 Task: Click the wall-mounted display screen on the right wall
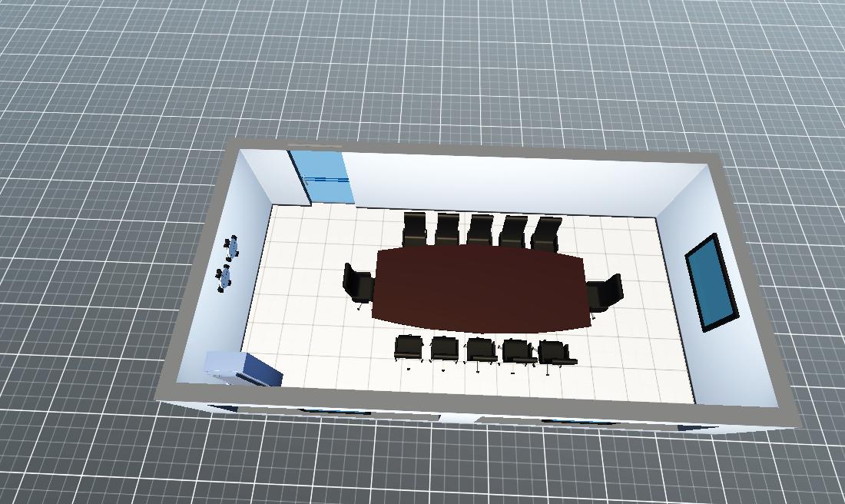click(x=711, y=282)
